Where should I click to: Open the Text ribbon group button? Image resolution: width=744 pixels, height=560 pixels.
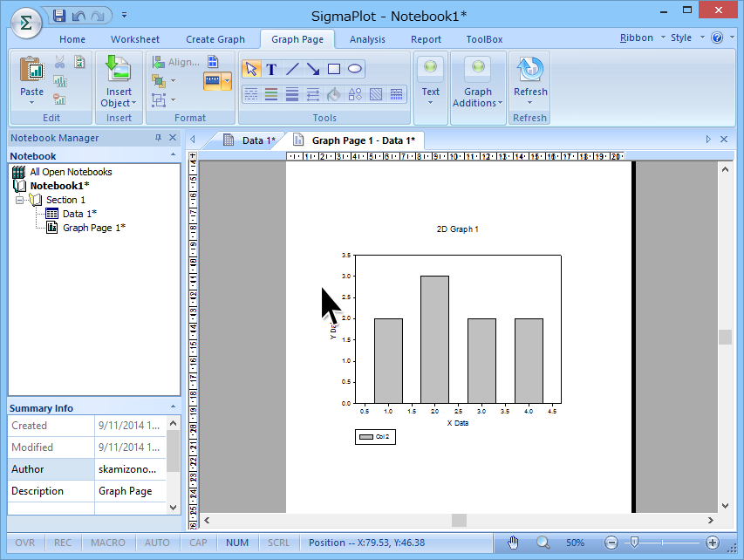430,81
